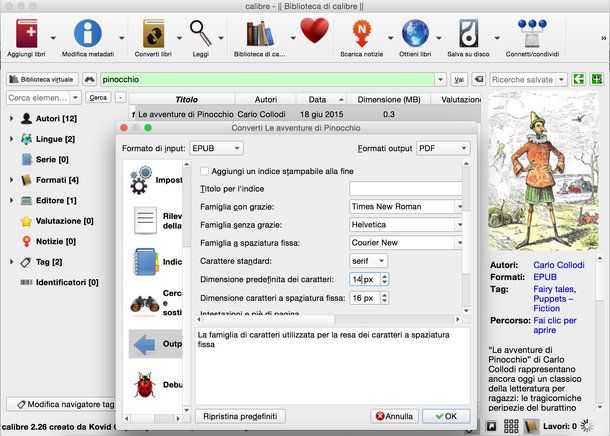Click the Pinocchio book cover image
Screen dimensions: 610x436
point(543,172)
